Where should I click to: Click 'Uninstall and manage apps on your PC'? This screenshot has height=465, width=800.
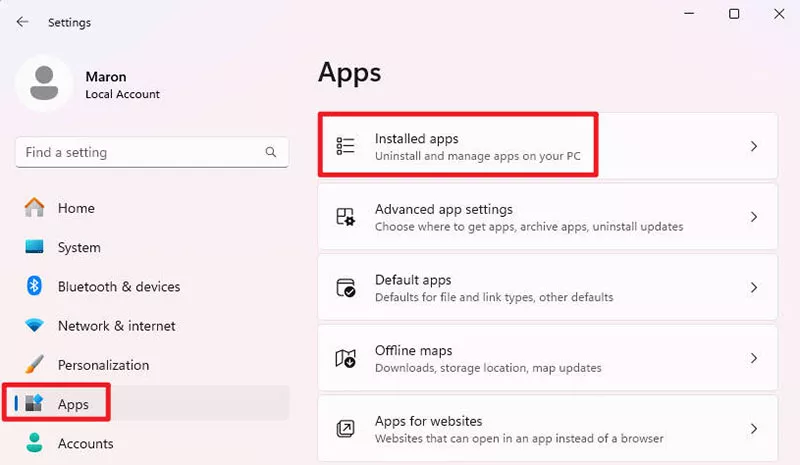(478, 156)
